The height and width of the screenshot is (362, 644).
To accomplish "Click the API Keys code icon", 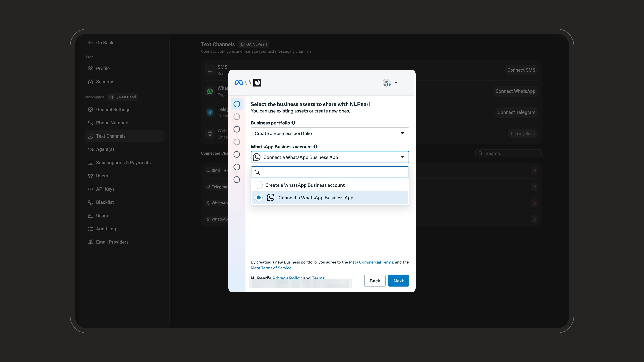I will (91, 189).
